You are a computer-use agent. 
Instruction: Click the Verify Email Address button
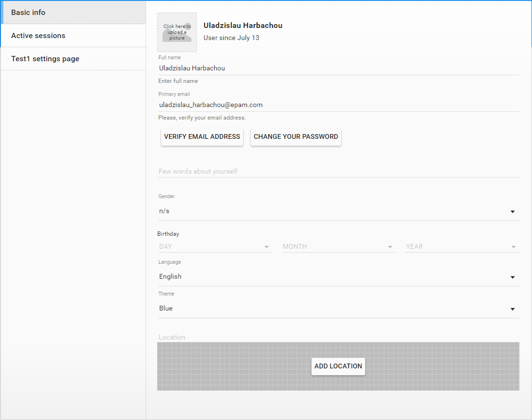coord(202,137)
